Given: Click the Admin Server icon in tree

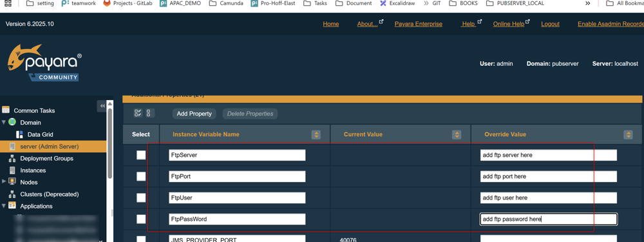Looking at the screenshot, I should [12, 146].
